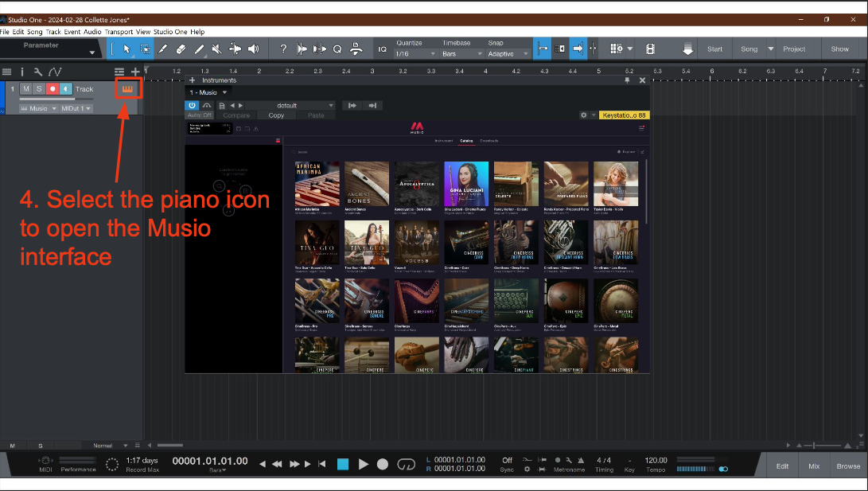Open the Mix console button
The height and width of the screenshot is (491, 868).
814,466
